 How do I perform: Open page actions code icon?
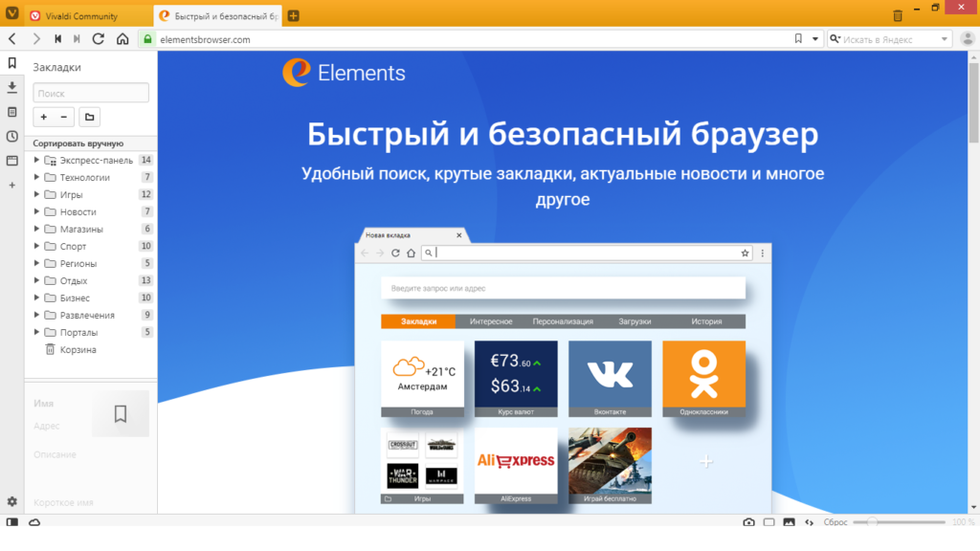(810, 521)
